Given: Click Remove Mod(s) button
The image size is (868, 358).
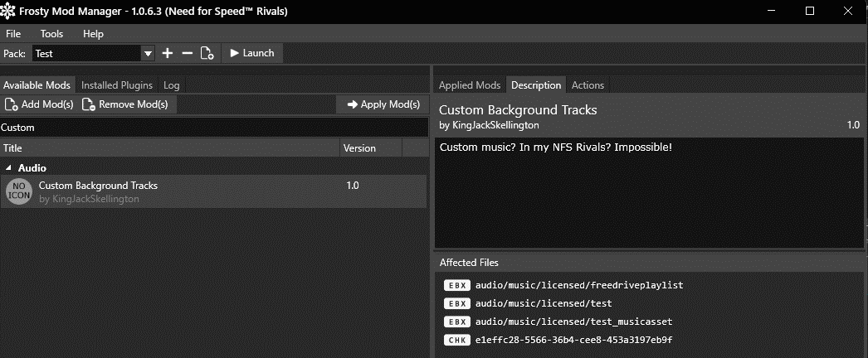Looking at the screenshot, I should [x=125, y=104].
